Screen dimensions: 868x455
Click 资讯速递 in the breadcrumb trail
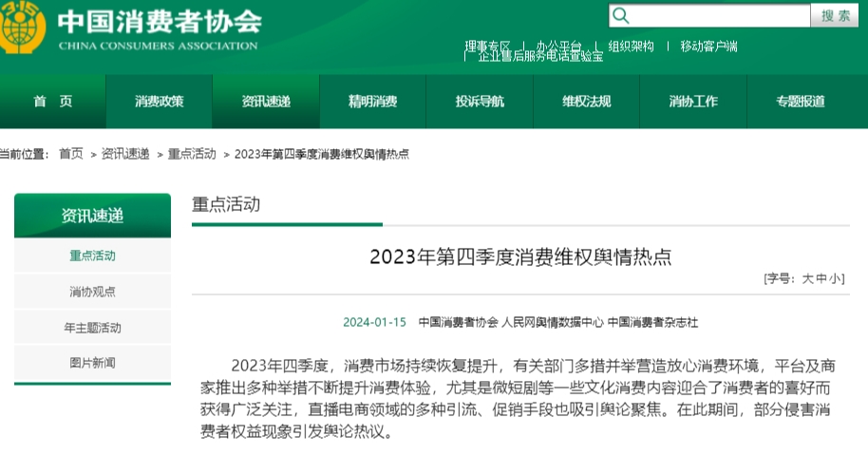pyautogui.click(x=125, y=154)
